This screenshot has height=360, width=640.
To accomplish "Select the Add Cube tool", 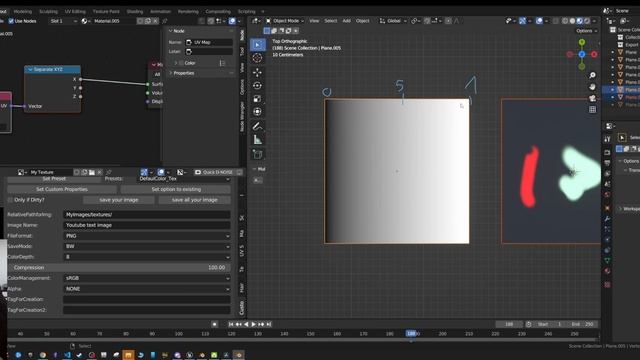I will click(257, 154).
